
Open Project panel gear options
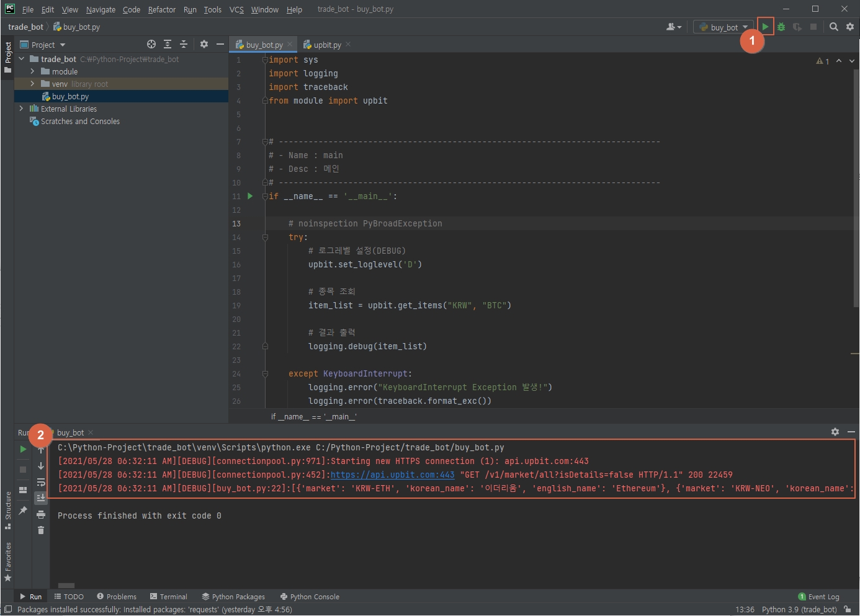coord(204,44)
